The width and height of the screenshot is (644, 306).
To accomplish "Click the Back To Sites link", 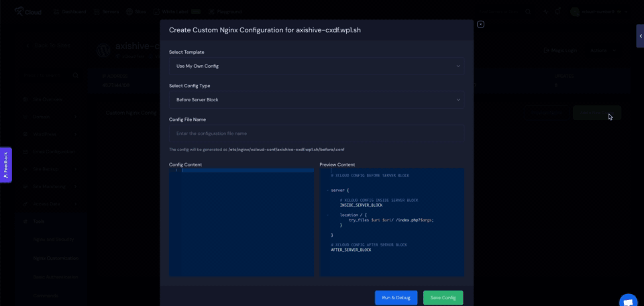I will point(48,46).
